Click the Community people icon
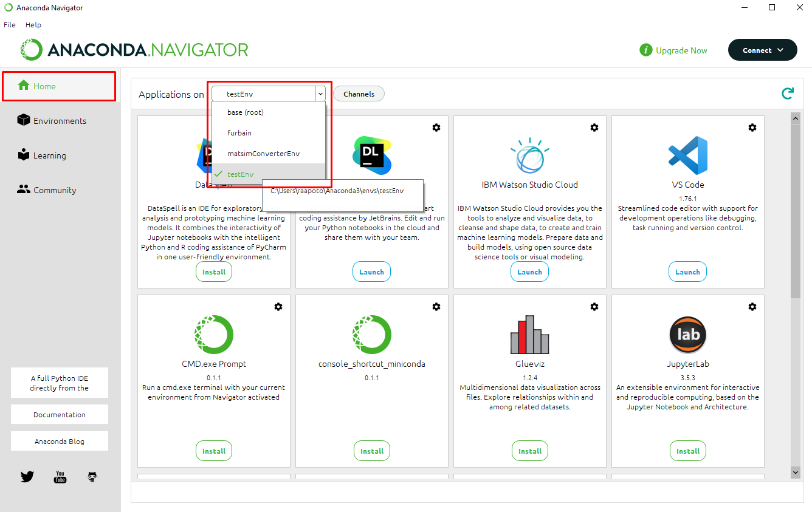Image resolution: width=812 pixels, height=512 pixels. 24,189
